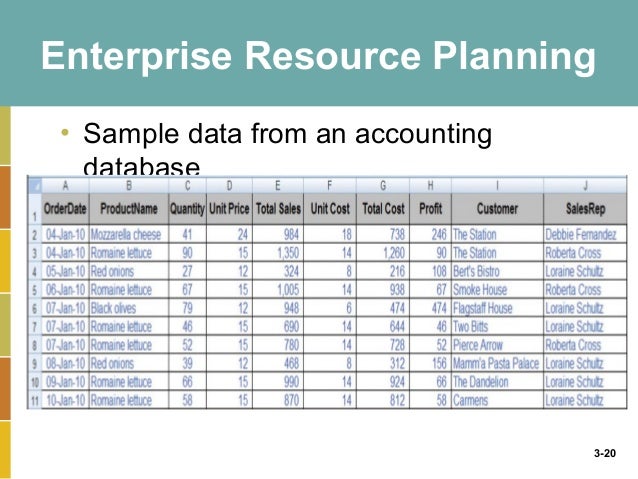638x479 pixels.
Task: Click the OrderDate header cell
Action: pos(65,209)
